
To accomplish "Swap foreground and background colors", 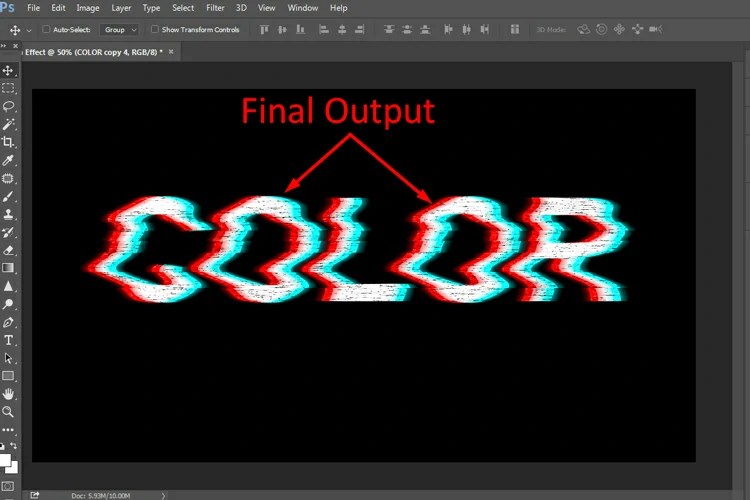I will (x=13, y=446).
